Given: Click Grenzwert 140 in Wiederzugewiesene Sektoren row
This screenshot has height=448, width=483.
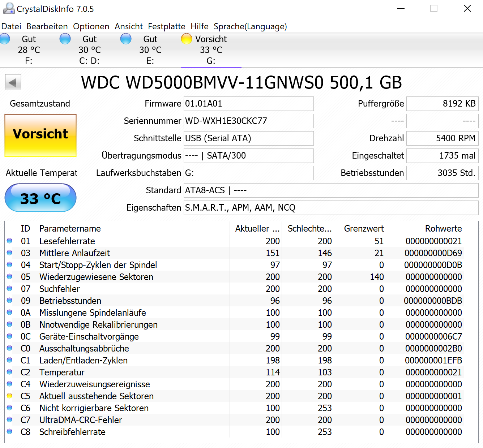Looking at the screenshot, I should pos(377,277).
